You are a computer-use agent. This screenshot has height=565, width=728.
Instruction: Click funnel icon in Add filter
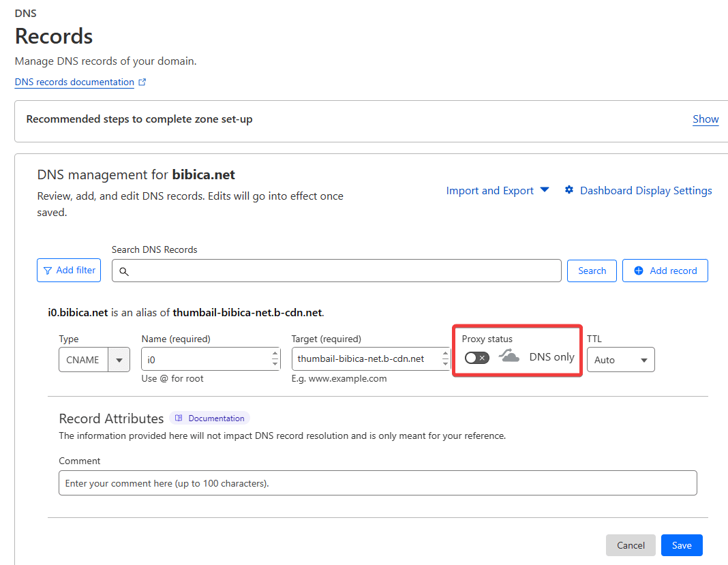click(x=47, y=271)
